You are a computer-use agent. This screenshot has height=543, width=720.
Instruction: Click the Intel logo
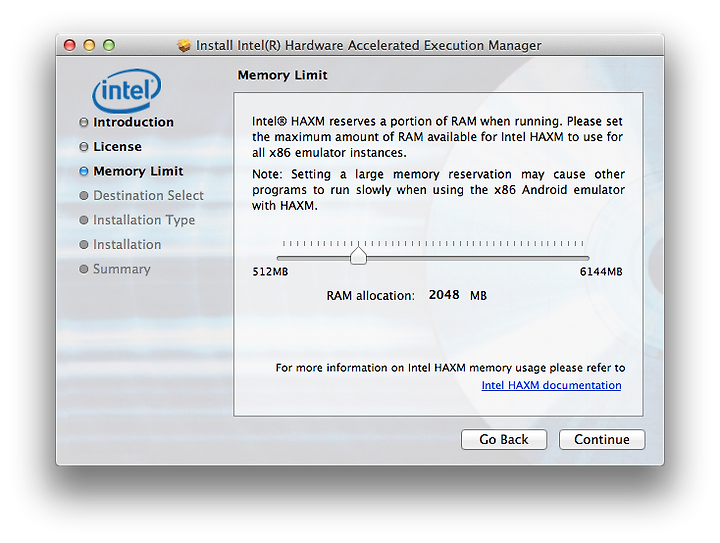[127, 90]
